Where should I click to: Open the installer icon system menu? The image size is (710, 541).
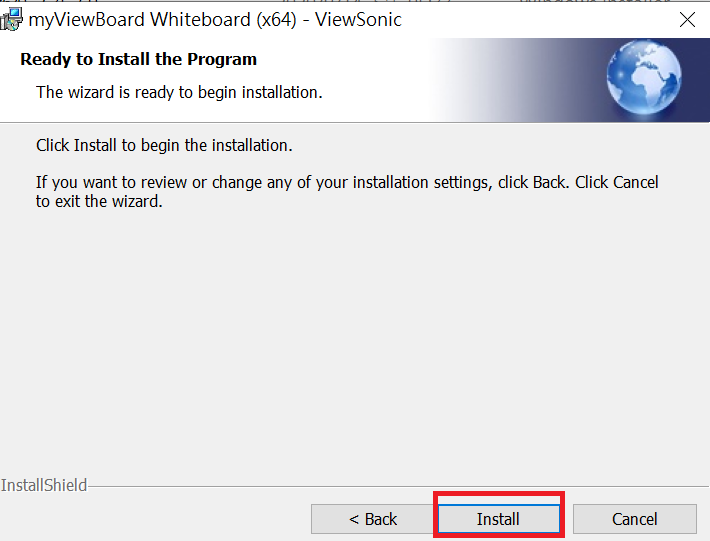(x=11, y=20)
